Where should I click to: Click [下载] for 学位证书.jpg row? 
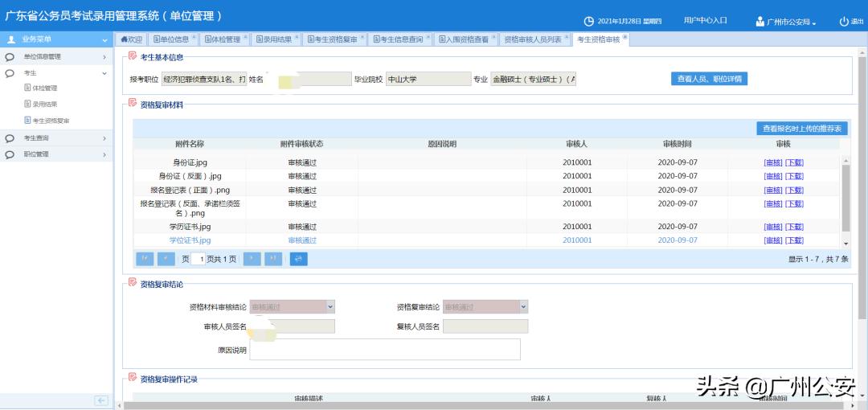[x=794, y=240]
